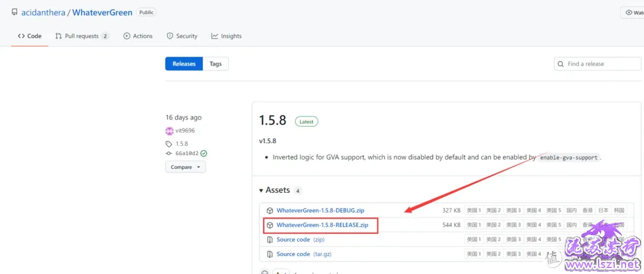
Task: Click 美国 2 mirror for Source code (tar.gz)
Action: [494, 254]
